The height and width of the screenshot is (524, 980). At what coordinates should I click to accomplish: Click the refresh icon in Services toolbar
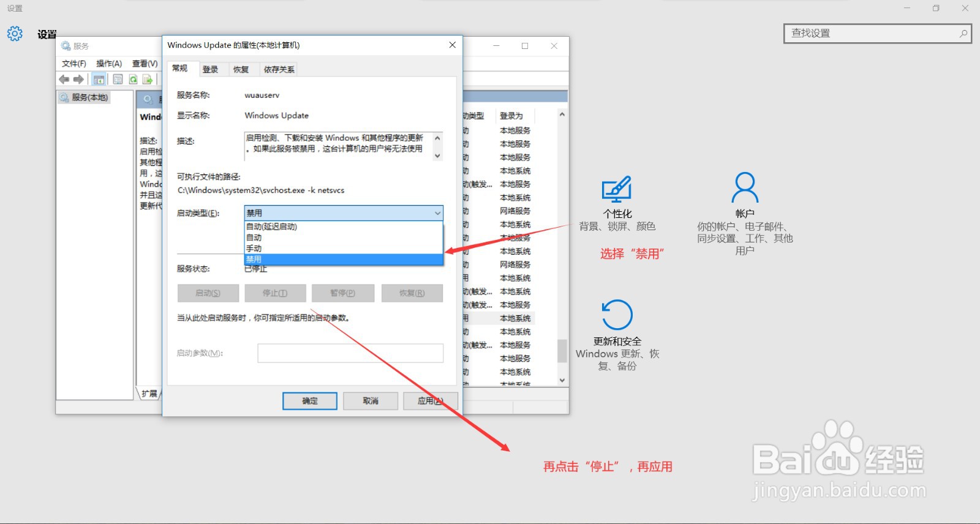133,80
